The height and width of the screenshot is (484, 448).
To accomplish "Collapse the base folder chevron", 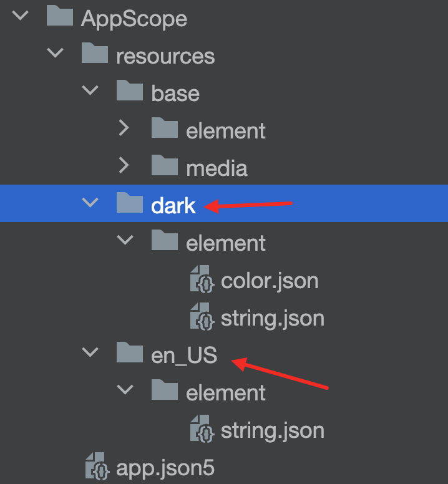I will (x=90, y=90).
